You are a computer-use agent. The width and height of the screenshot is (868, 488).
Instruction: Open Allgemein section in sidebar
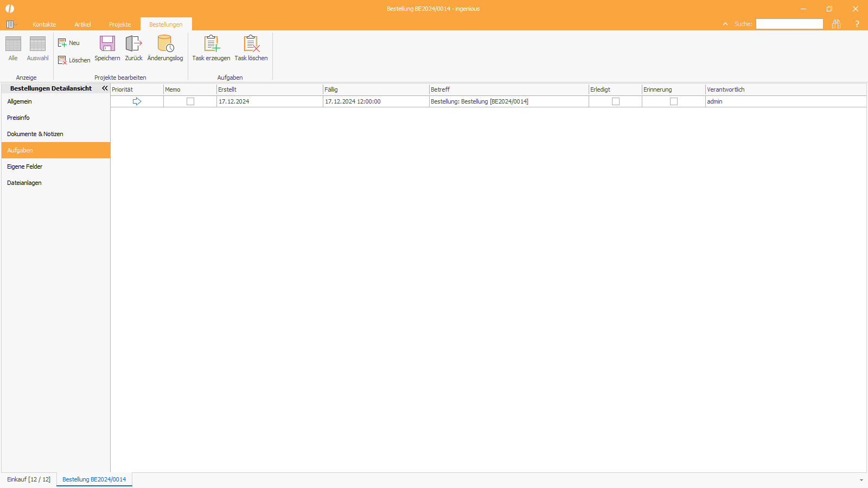56,101
